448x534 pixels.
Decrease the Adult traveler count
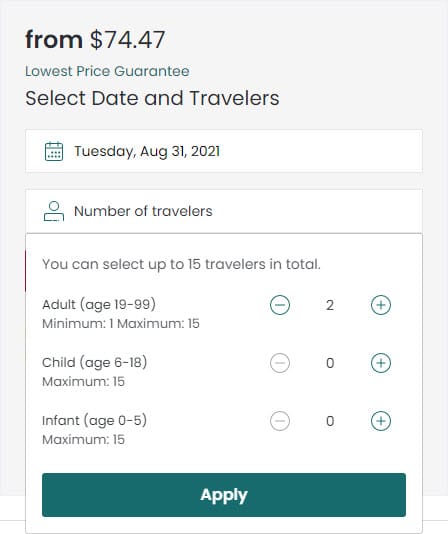280,305
